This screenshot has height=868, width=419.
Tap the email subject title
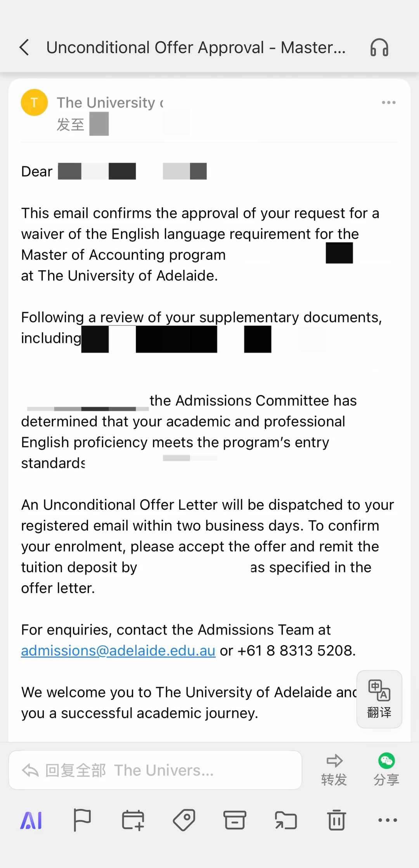[196, 48]
